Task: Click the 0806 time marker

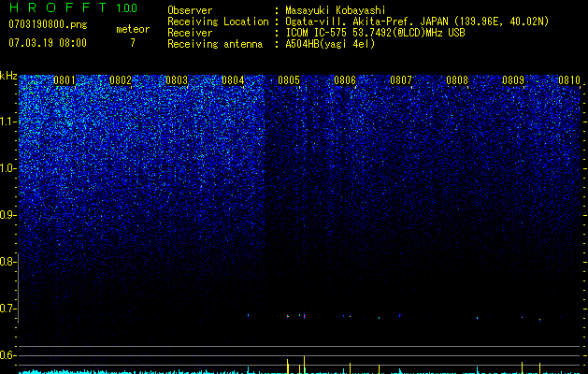Action: pos(345,80)
